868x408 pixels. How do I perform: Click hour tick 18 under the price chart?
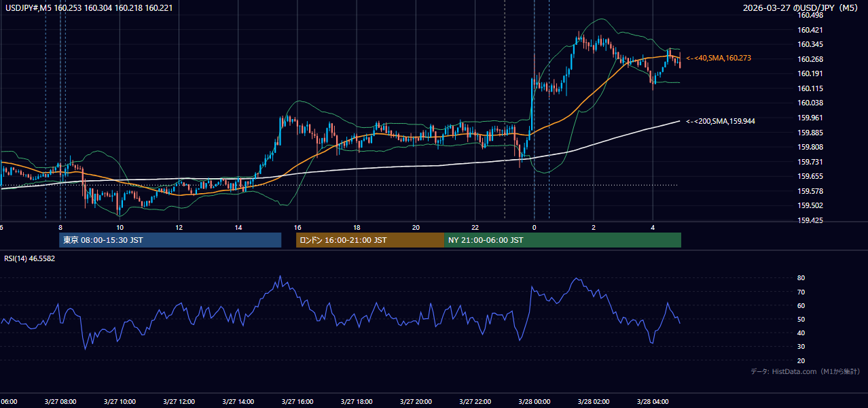(x=357, y=227)
